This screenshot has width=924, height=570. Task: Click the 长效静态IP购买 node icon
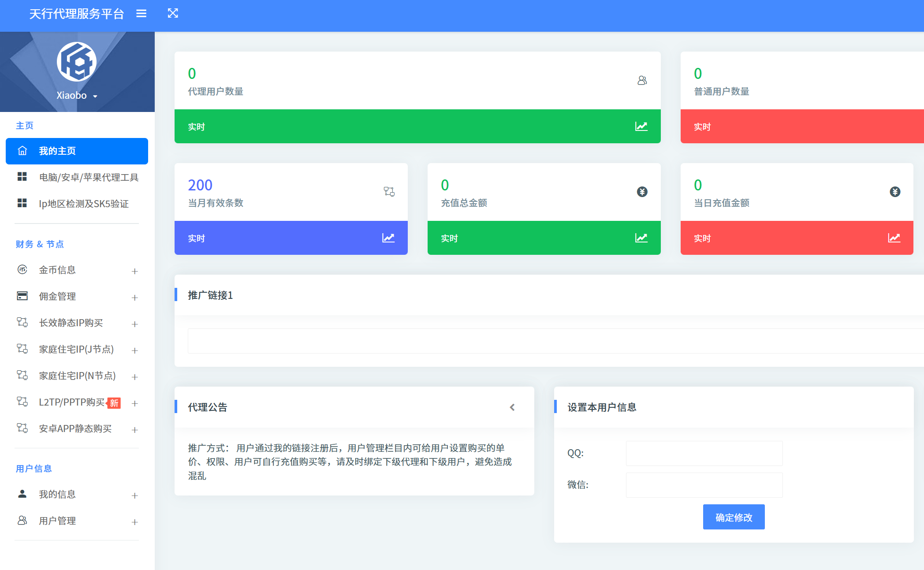[x=22, y=322]
